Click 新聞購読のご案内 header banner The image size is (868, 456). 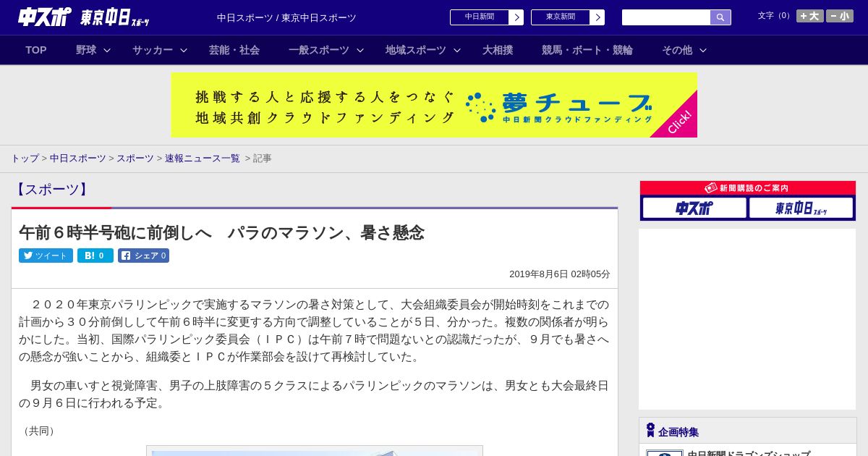pyautogui.click(x=748, y=187)
